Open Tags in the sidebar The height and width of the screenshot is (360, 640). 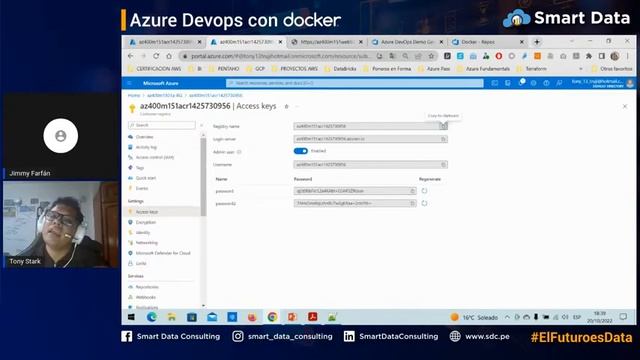click(140, 168)
